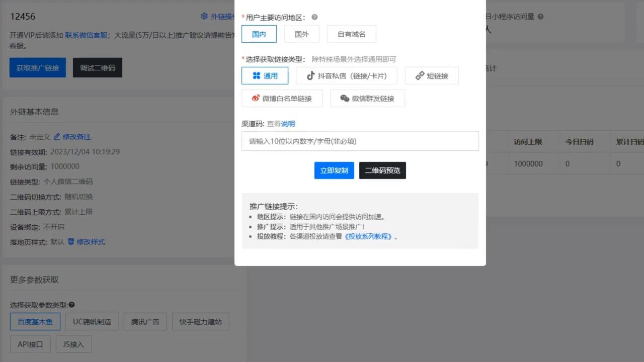Click 调试二维码 button in background page
Viewport: 644px width, 362px height.
point(98,68)
